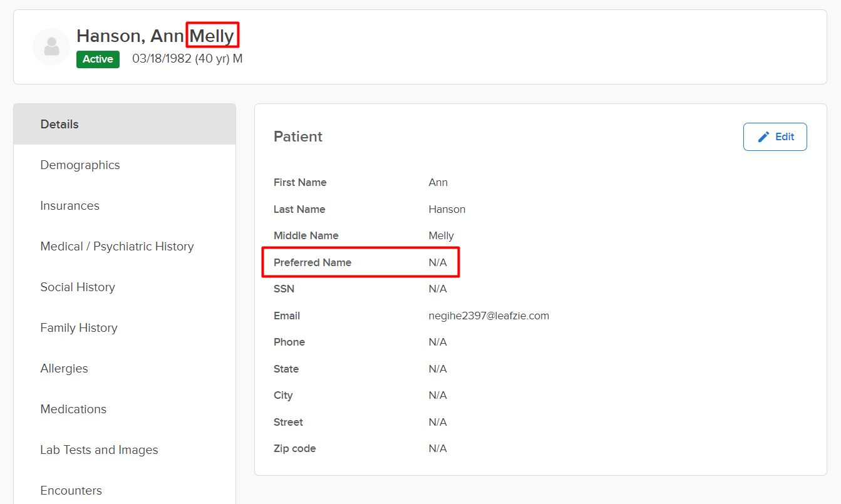Click the email negihe2397@leafzie.com

pyautogui.click(x=489, y=316)
